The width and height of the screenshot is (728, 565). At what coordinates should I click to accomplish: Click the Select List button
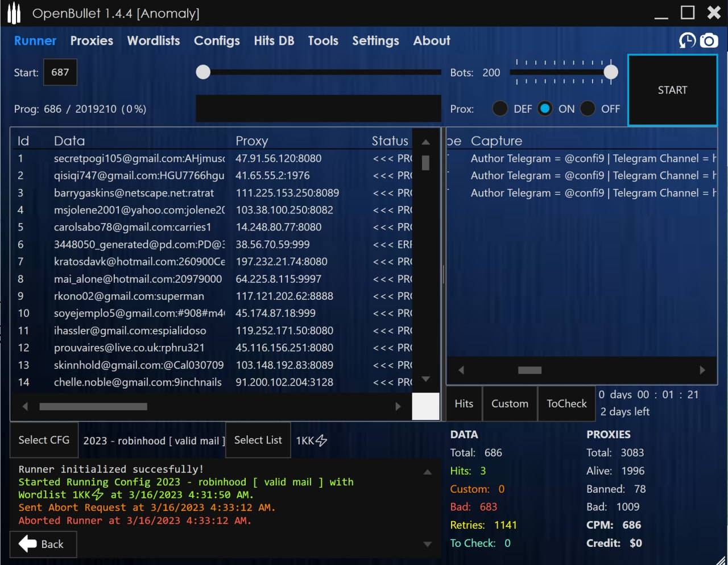coord(258,440)
